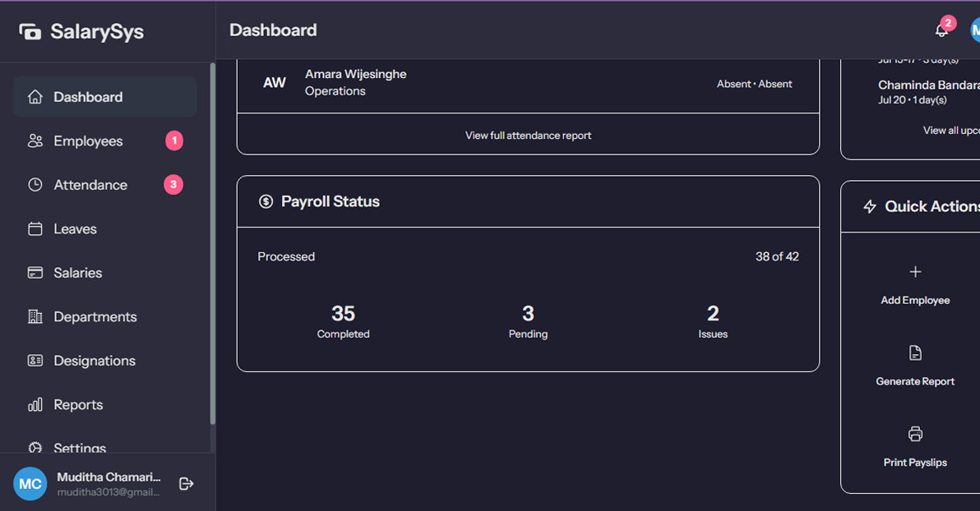Click the Payroll Status dollar icon

(x=266, y=201)
